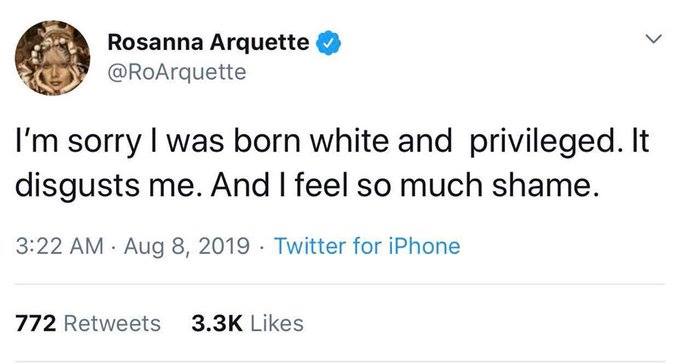Click the 3:22 AM timestamp
The image size is (680, 364).
(x=60, y=246)
